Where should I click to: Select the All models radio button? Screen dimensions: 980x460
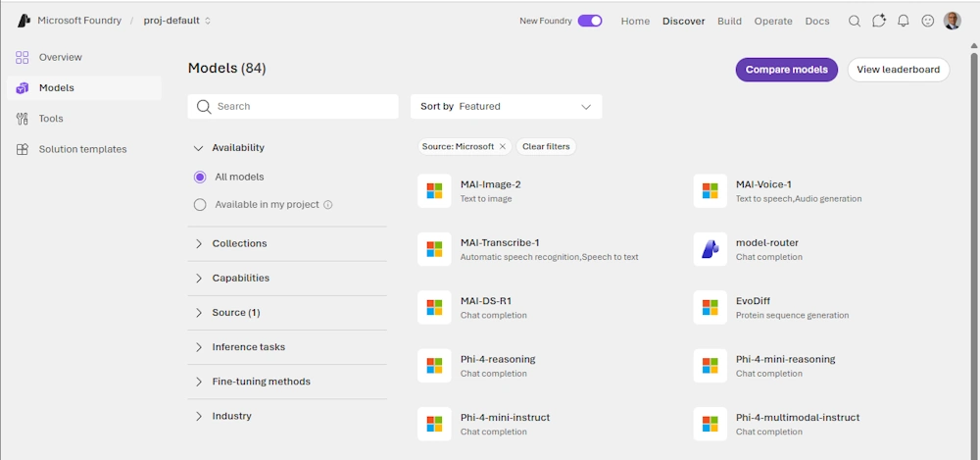coord(200,178)
